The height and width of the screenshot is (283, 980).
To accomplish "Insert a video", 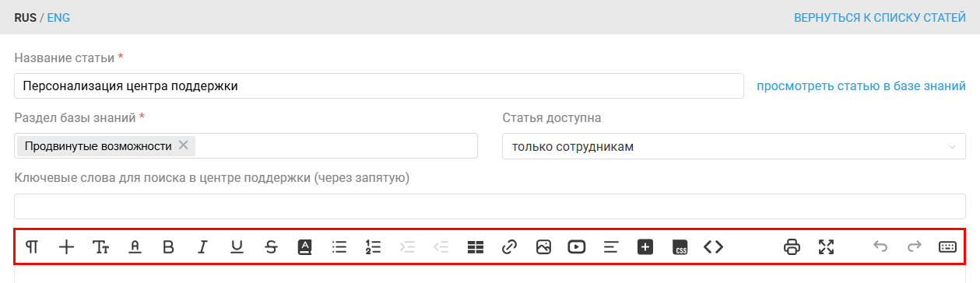I will tap(577, 247).
